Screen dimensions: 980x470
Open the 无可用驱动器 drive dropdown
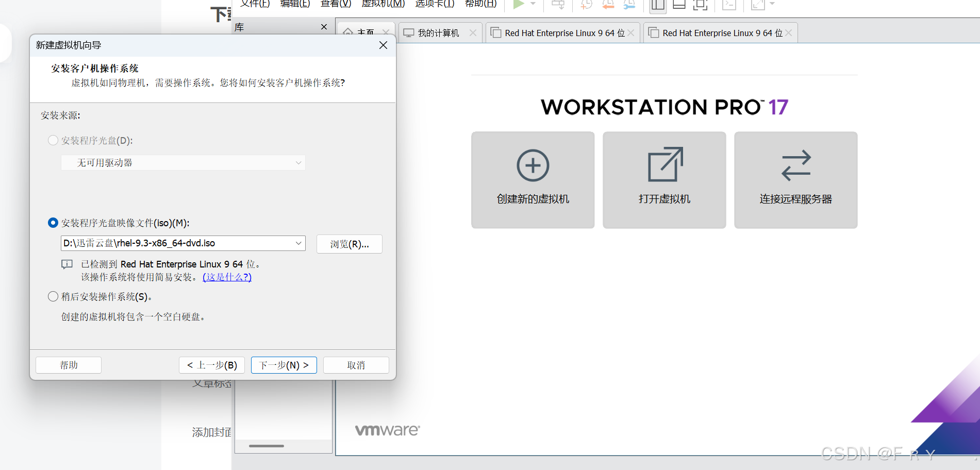tap(183, 162)
